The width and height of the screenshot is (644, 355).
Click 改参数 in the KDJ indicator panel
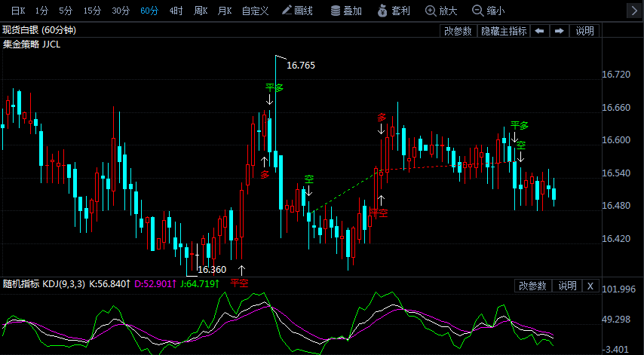click(x=533, y=286)
